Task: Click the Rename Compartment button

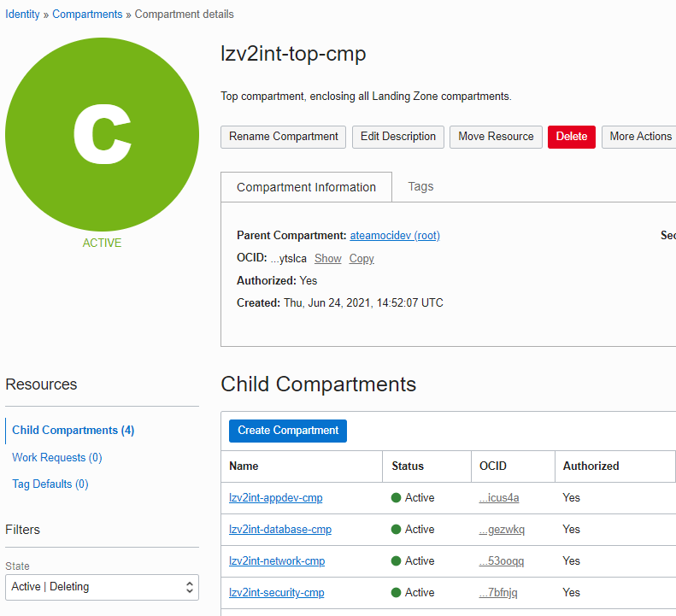Action: pyautogui.click(x=284, y=137)
